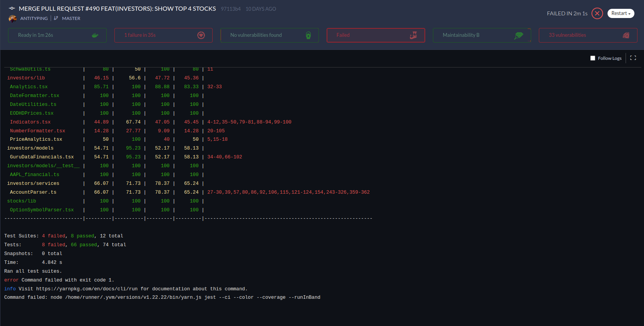Click the commit hash 97113b4
Image resolution: width=644 pixels, height=326 pixels.
pyautogui.click(x=231, y=9)
